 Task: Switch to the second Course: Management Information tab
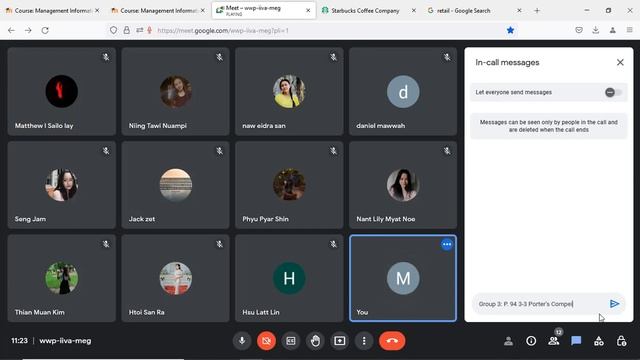(158, 11)
